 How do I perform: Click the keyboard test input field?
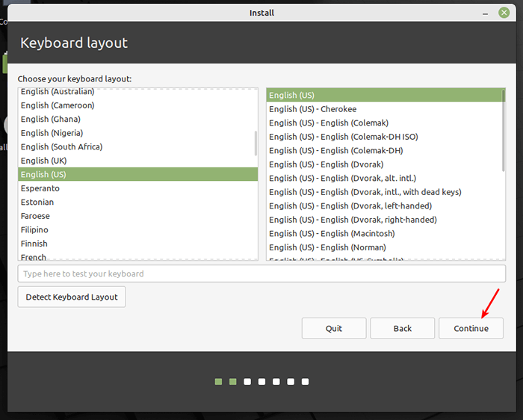261,274
